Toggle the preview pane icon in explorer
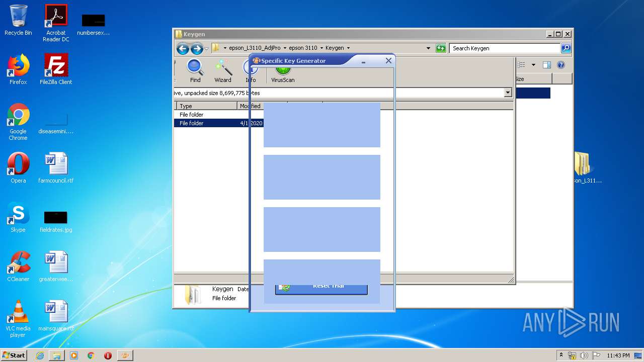The image size is (644, 362). coord(547,65)
